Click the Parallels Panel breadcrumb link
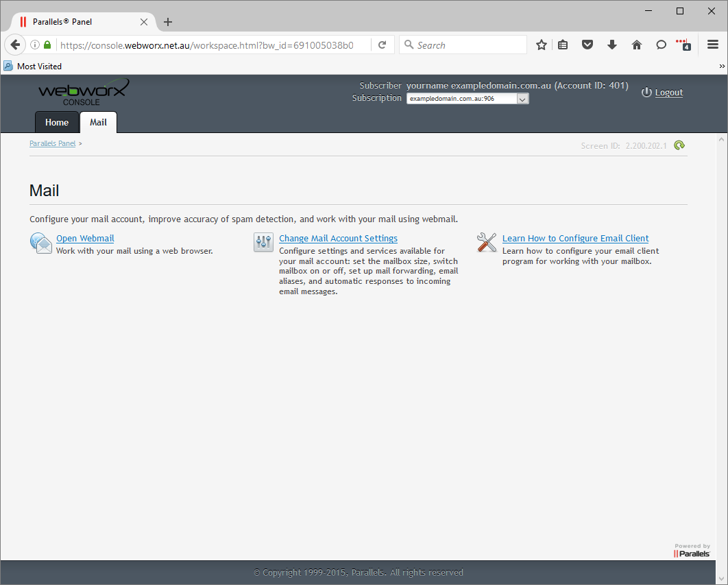 52,144
